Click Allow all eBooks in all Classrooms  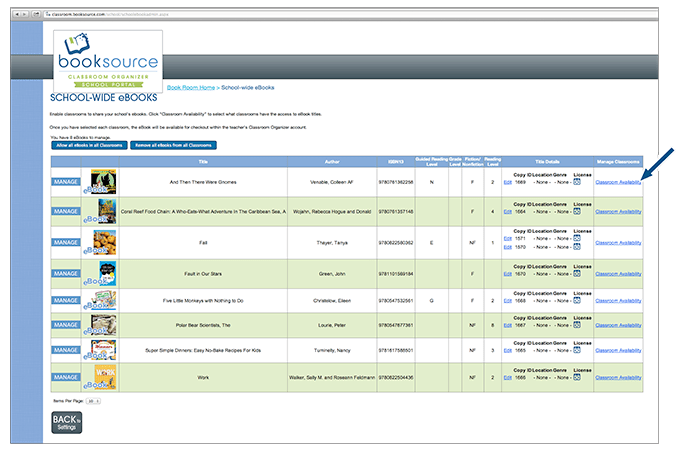pyautogui.click(x=89, y=145)
